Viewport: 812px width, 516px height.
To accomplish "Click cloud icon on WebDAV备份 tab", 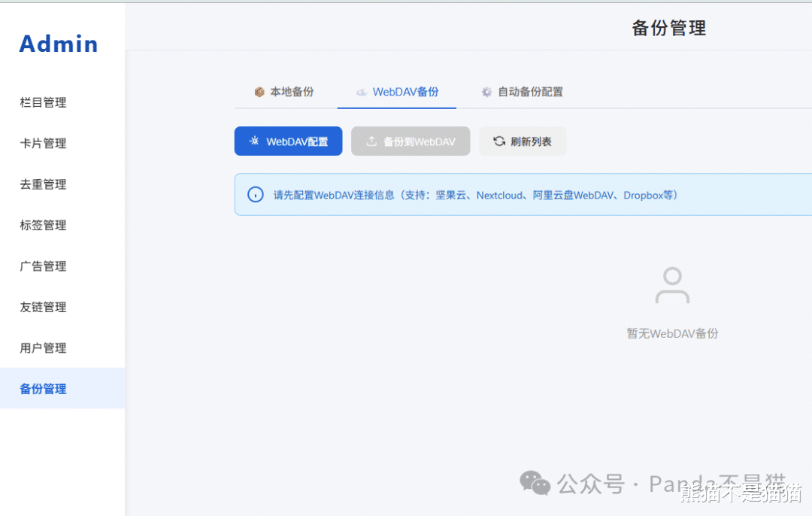I will [362, 93].
